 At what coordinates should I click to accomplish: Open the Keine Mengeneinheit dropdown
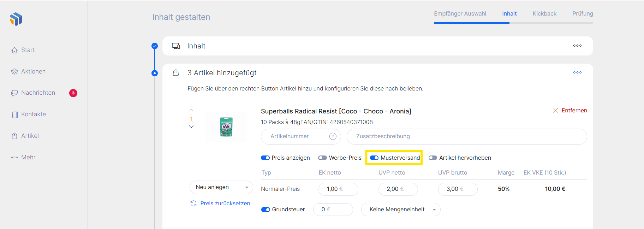coord(401,210)
